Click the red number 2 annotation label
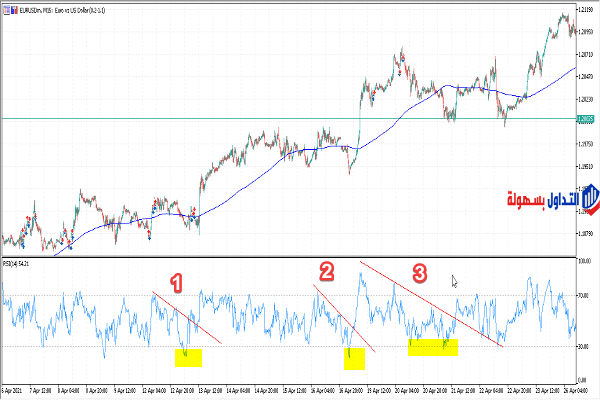Image resolution: width=600 pixels, height=400 pixels. pos(325,270)
